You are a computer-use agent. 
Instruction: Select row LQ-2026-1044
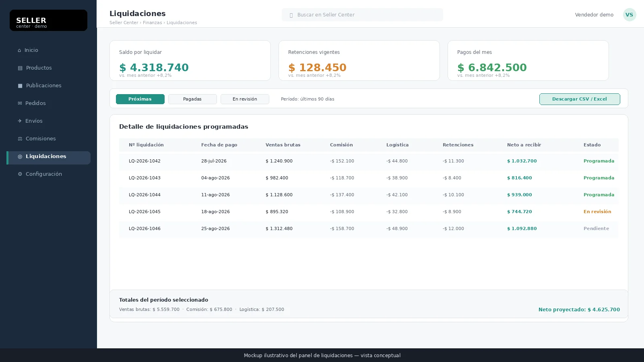coord(369,195)
